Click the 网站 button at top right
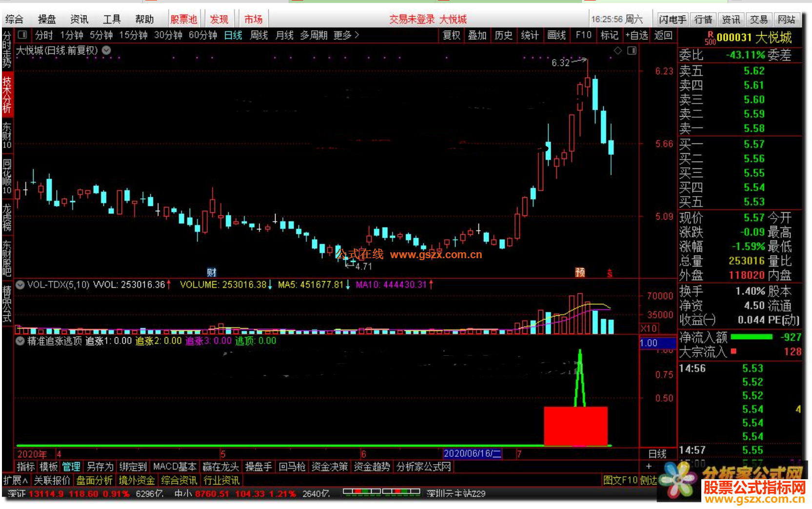 (787, 20)
